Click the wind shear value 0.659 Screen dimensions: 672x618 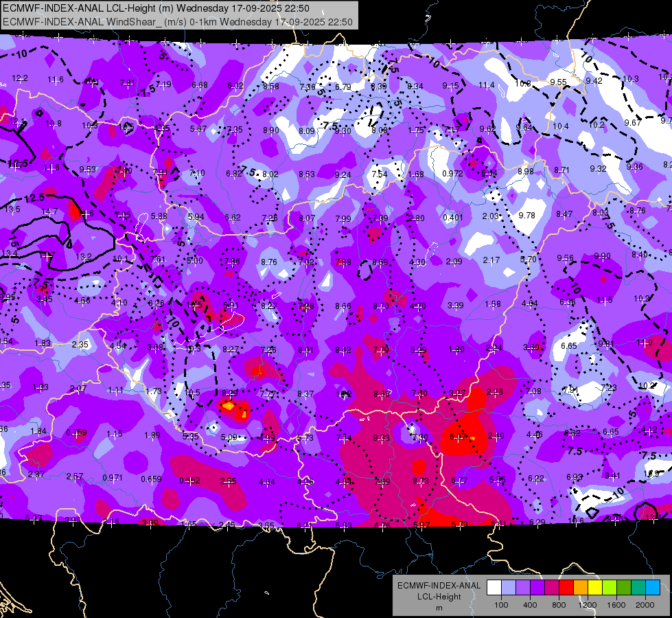(x=151, y=479)
